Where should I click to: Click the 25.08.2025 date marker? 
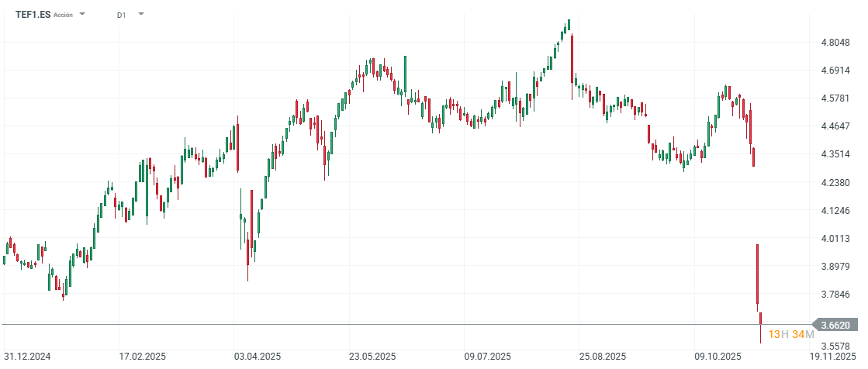(x=603, y=357)
